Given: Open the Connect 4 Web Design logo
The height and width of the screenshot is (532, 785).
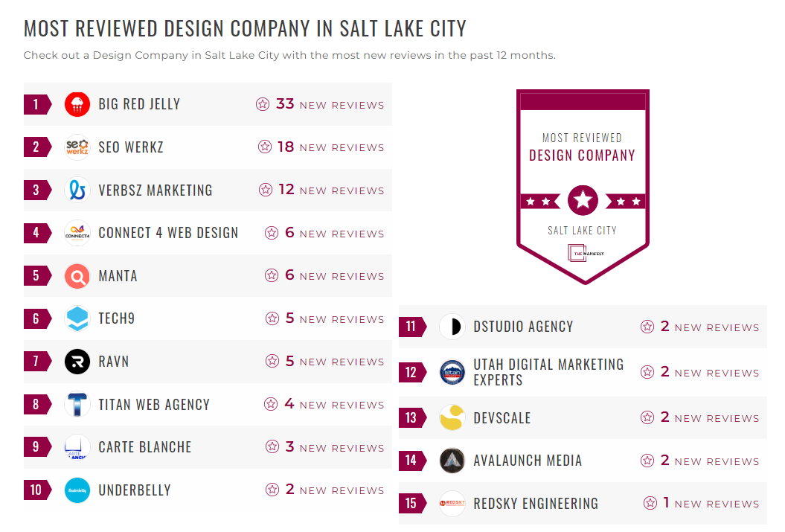Looking at the screenshot, I should (x=77, y=232).
